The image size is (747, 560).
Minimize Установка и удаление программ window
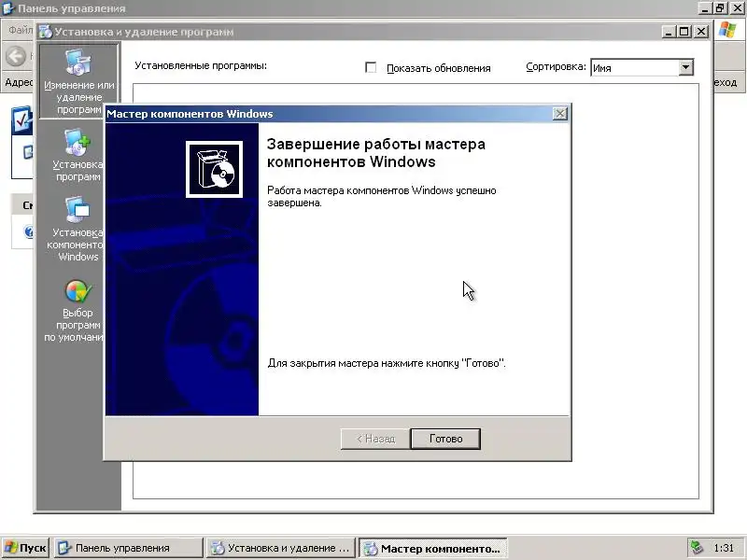(669, 32)
